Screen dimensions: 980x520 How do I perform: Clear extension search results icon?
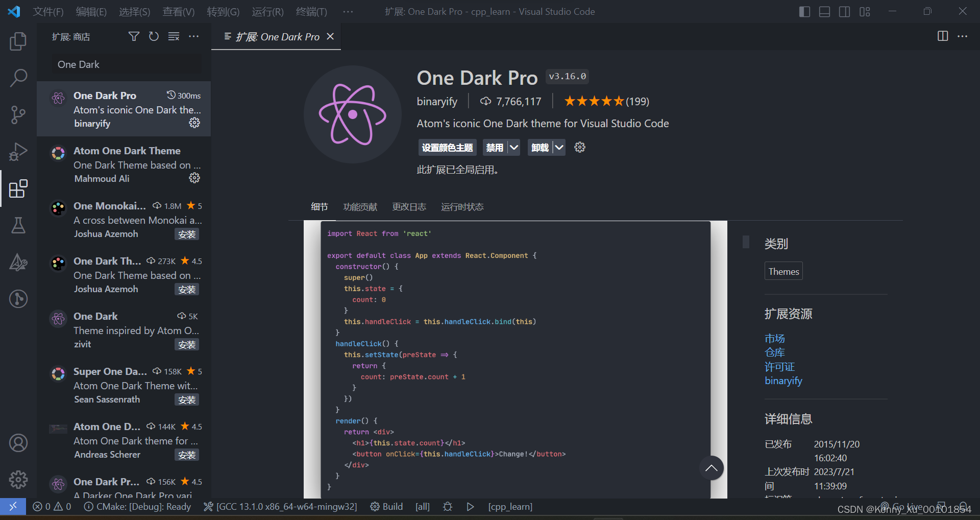pyautogui.click(x=174, y=36)
